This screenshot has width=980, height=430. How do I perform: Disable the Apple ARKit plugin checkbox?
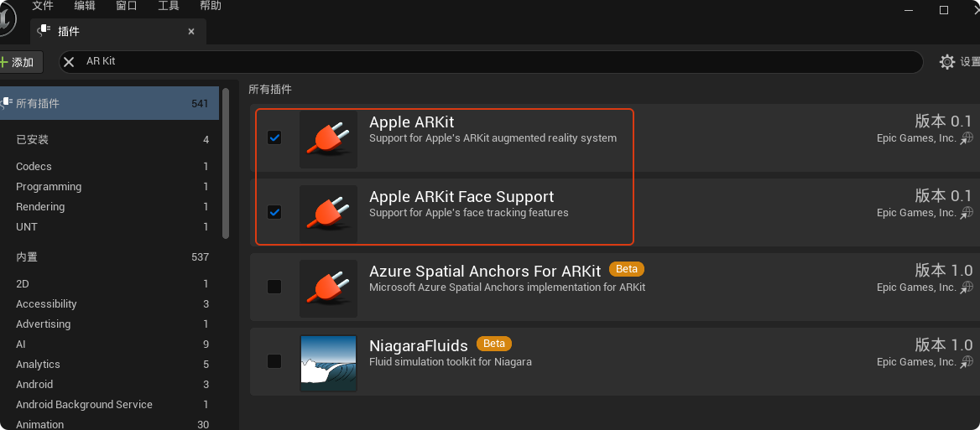tap(274, 137)
